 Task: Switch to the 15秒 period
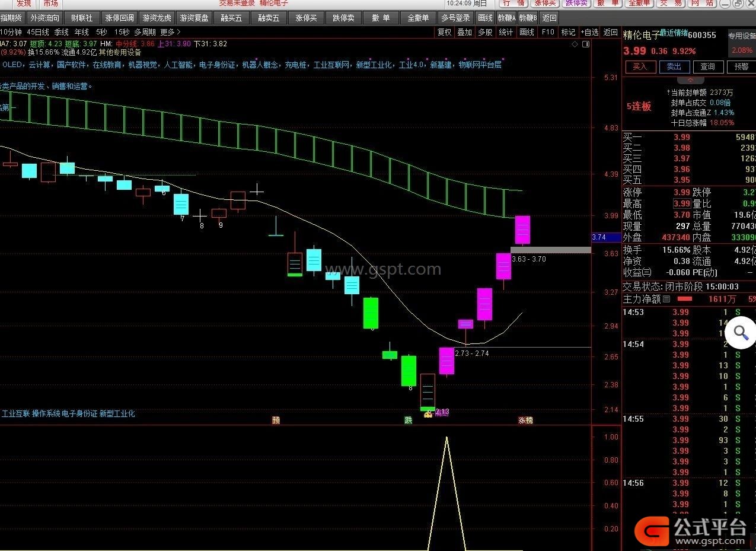click(x=122, y=32)
